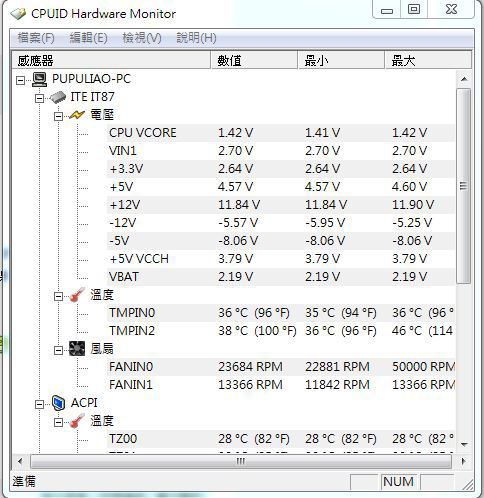Click the NUM status bar indicator

coord(398,482)
